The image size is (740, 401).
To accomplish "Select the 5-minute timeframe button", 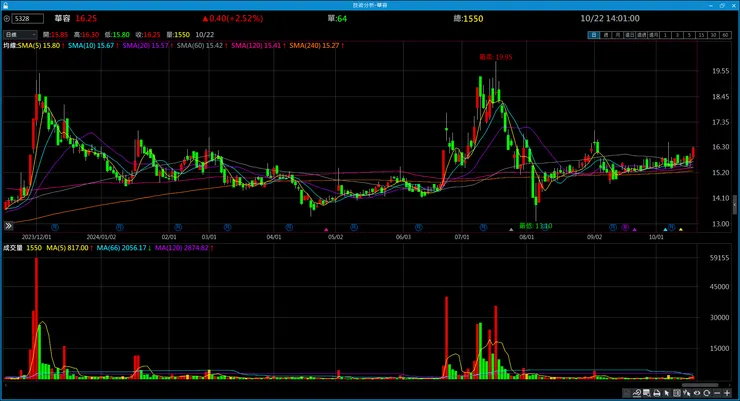I will point(690,35).
